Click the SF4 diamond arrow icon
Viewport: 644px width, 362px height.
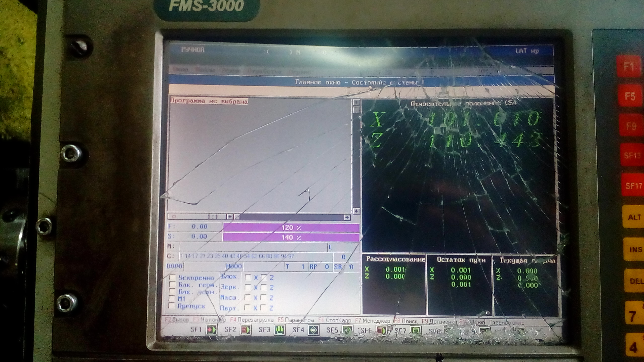click(x=313, y=330)
